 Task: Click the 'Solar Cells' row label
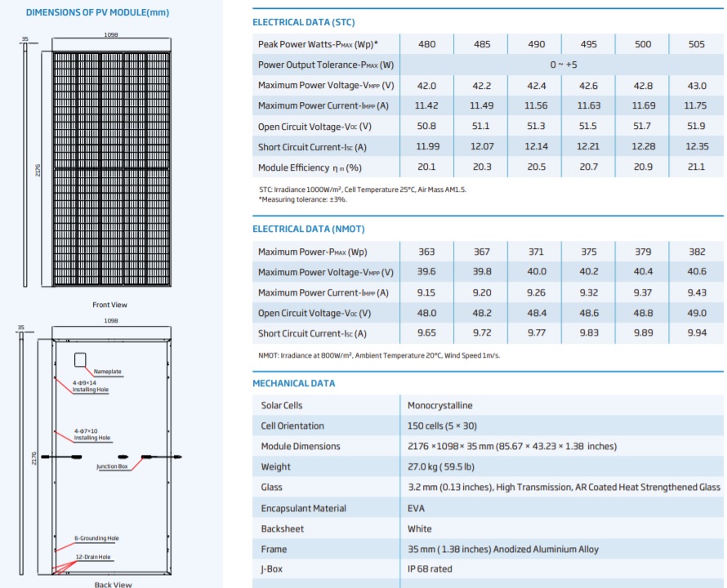[282, 405]
